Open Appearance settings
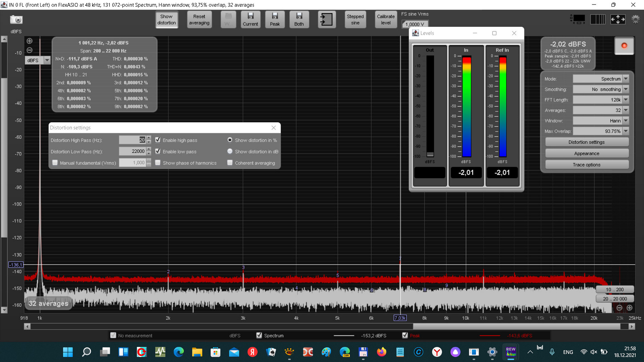Screen dimensions: 644x362 point(587,153)
